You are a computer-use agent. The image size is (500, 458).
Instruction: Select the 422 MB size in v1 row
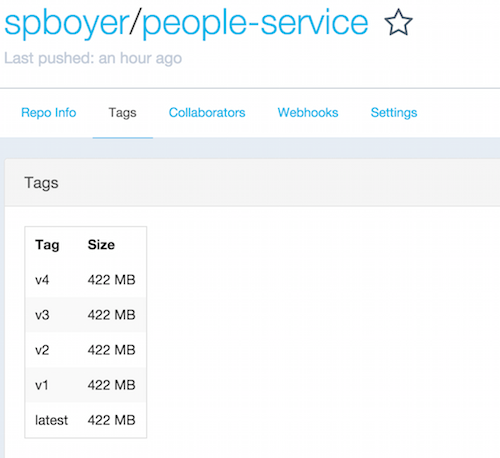coord(112,385)
